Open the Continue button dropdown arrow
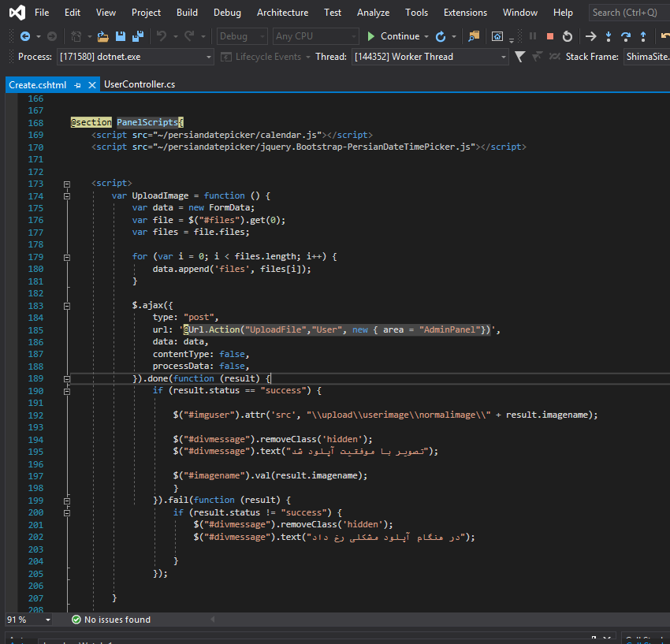This screenshot has width=670, height=644. coord(426,37)
